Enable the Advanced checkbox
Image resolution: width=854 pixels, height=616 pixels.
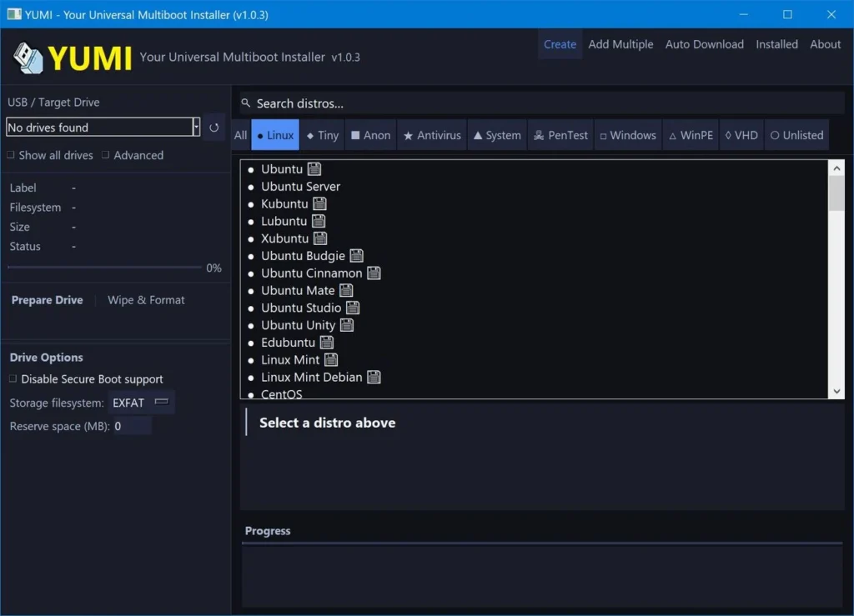pyautogui.click(x=106, y=155)
